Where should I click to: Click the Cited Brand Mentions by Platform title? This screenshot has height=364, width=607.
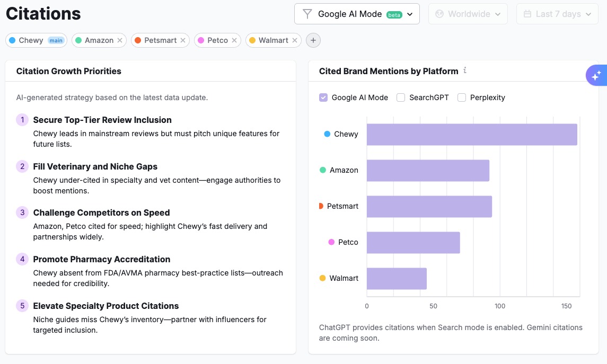[x=389, y=71]
